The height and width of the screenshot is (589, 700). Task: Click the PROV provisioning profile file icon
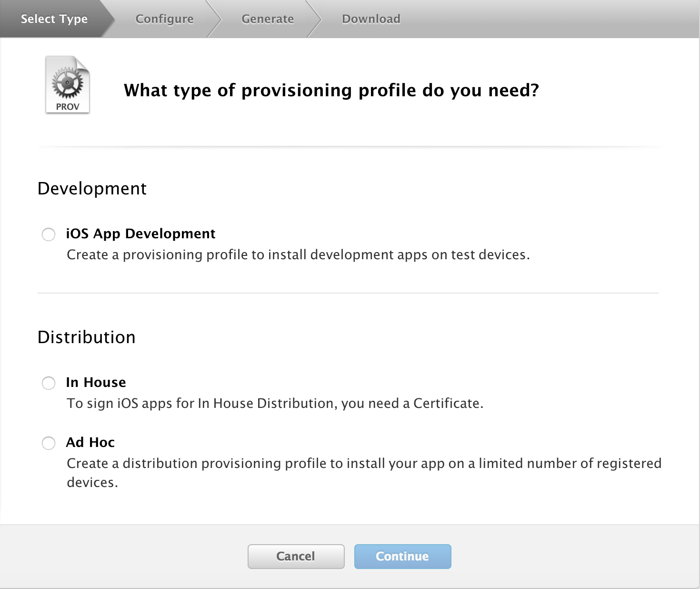[x=68, y=85]
